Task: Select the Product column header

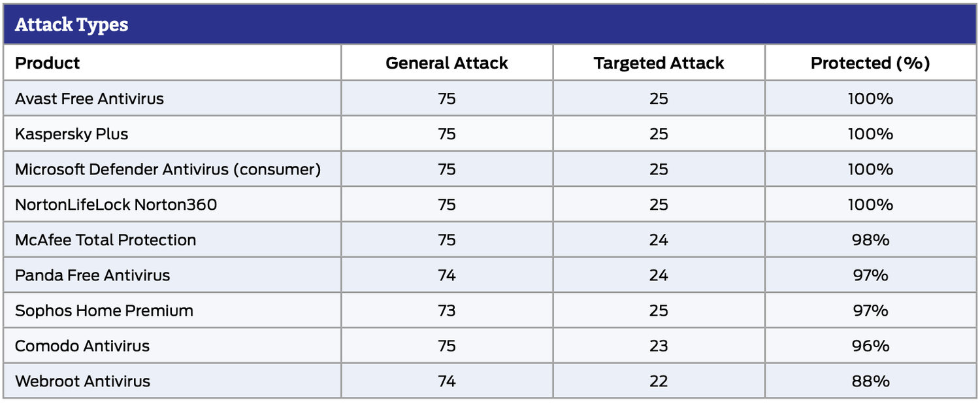Action: point(48,63)
